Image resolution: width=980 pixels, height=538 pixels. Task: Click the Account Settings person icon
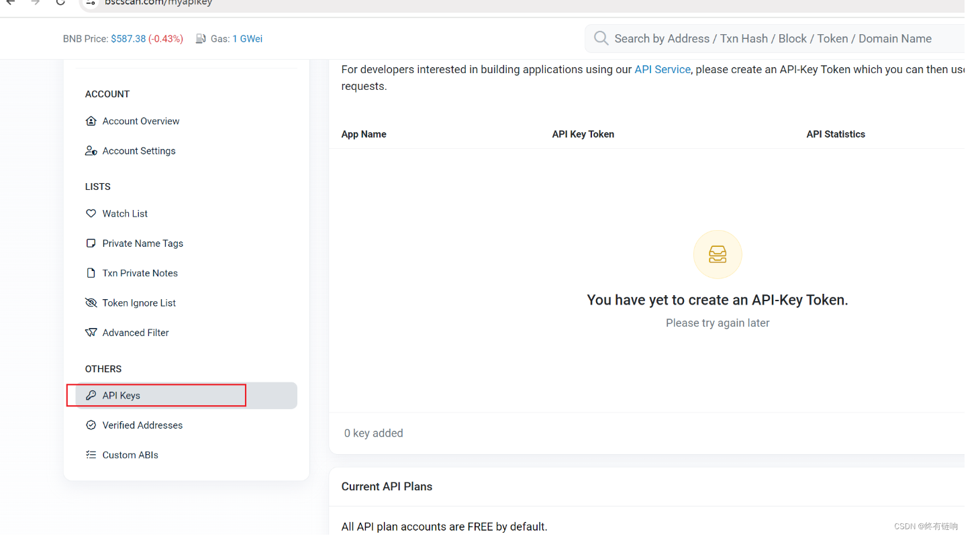91,151
